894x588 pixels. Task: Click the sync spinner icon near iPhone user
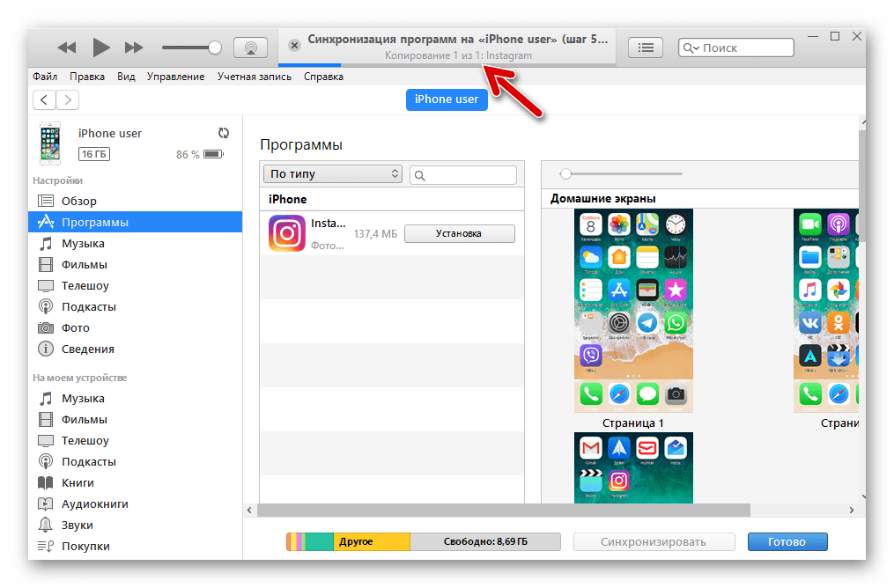click(224, 133)
